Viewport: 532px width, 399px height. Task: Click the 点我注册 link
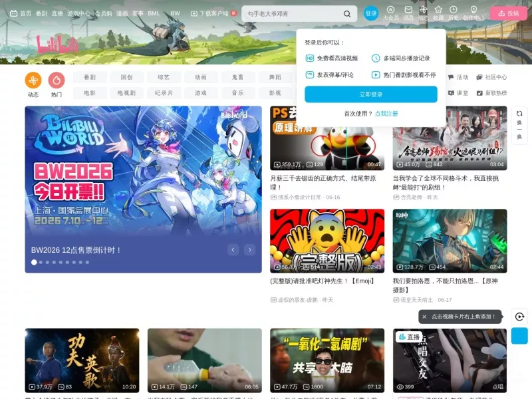(x=386, y=114)
